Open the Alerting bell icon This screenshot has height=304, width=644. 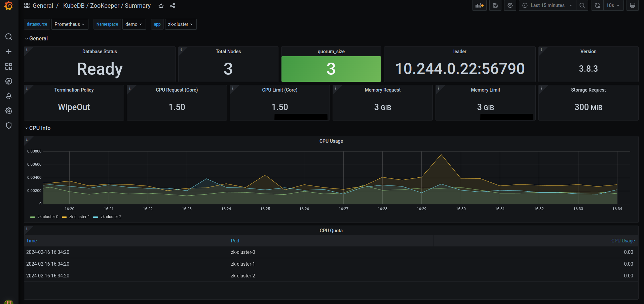[x=9, y=96]
